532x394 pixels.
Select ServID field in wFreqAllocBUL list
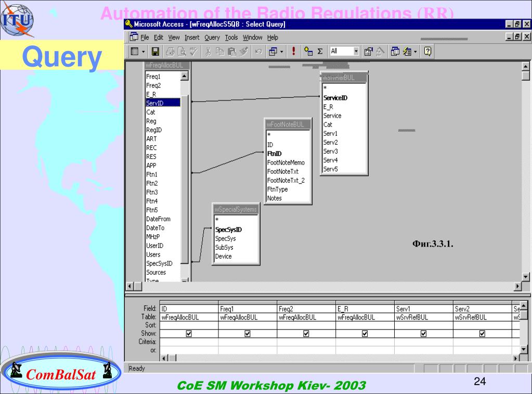pos(163,103)
